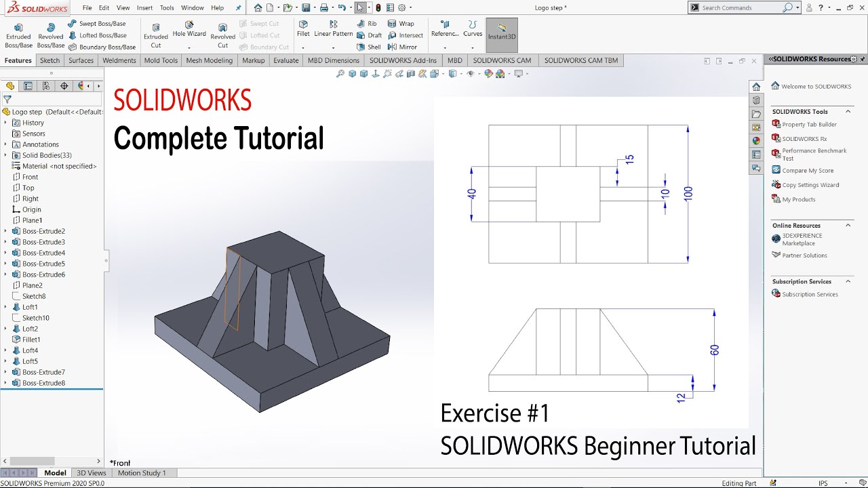This screenshot has width=868, height=488.
Task: Open the ConfigurationManager tab icon
Action: [x=46, y=86]
